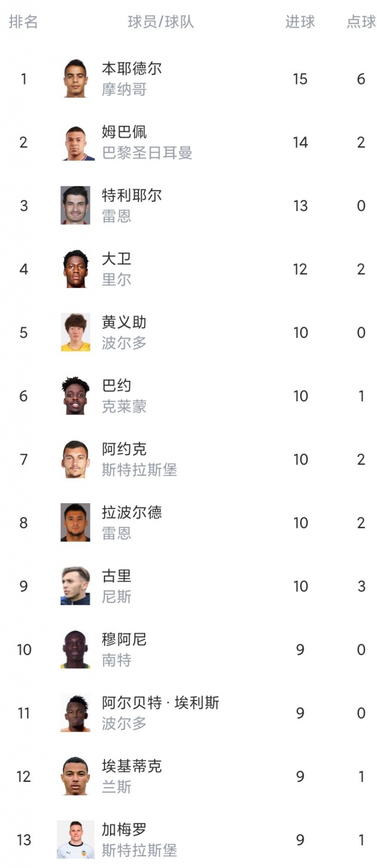This screenshot has width=377, height=868.
Task: Select 特利耶尔's player portrait
Action: (x=75, y=205)
